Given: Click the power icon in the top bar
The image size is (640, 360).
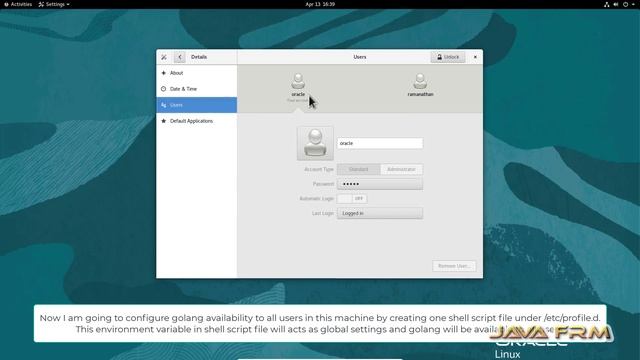Looking at the screenshot, I should (x=625, y=4).
